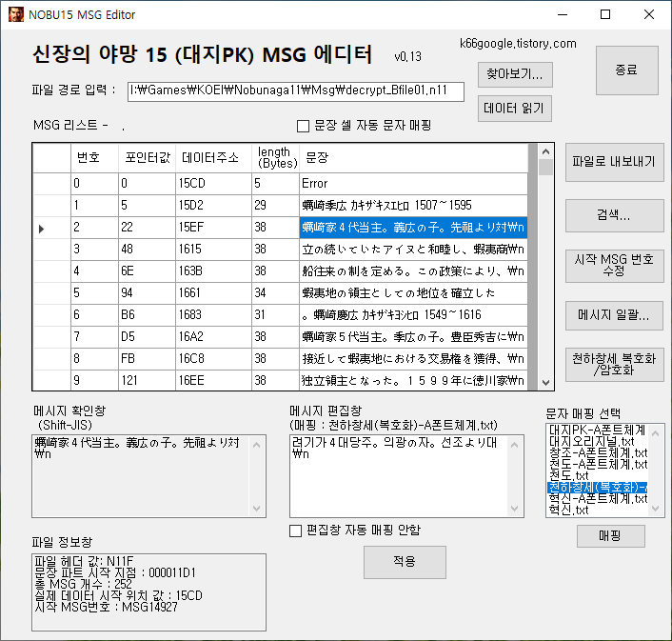Click the MSG list scrollbar thumb
Image resolution: width=672 pixels, height=641 pixels.
[545, 168]
